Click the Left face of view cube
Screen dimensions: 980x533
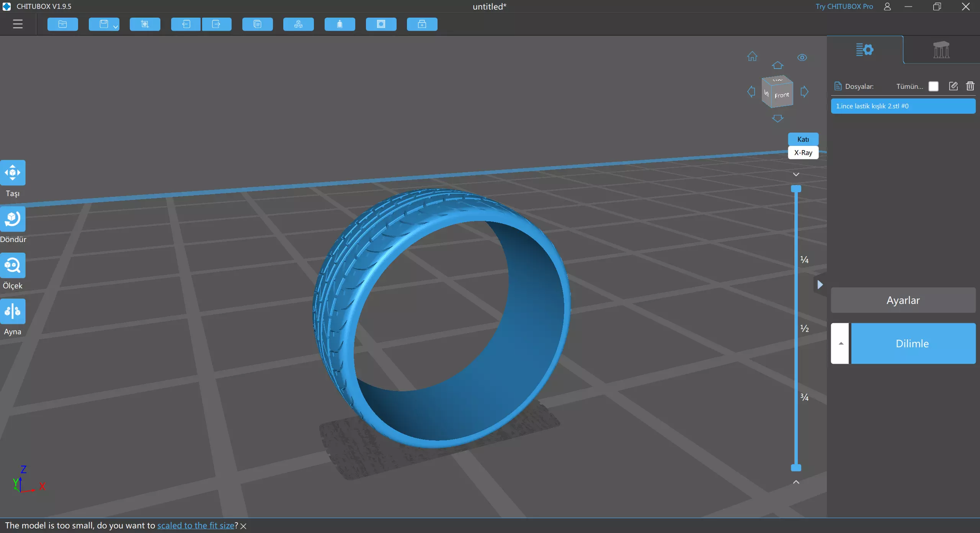(x=766, y=93)
